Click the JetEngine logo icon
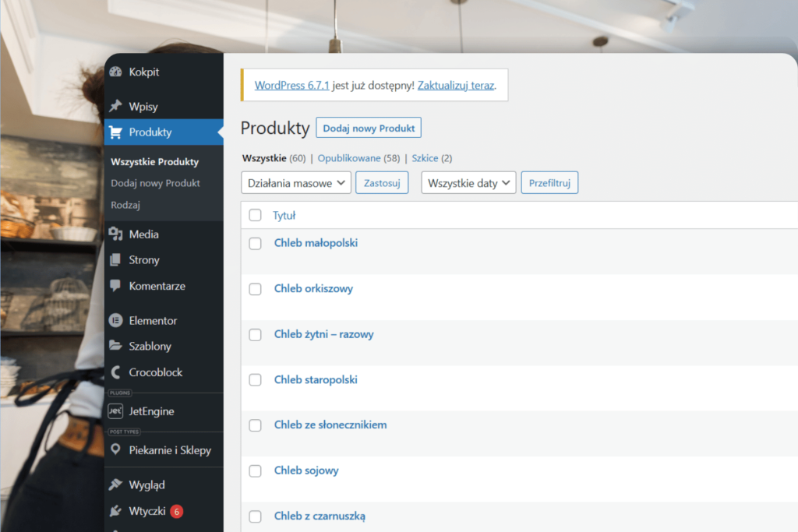This screenshot has height=532, width=798. click(x=116, y=410)
